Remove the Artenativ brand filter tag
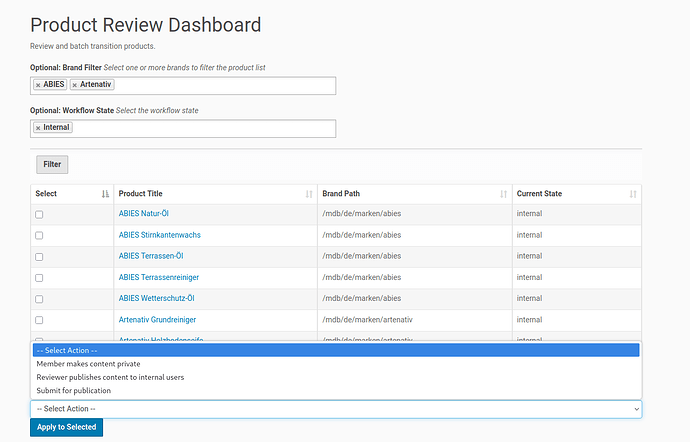The width and height of the screenshot is (690, 442). [75, 85]
